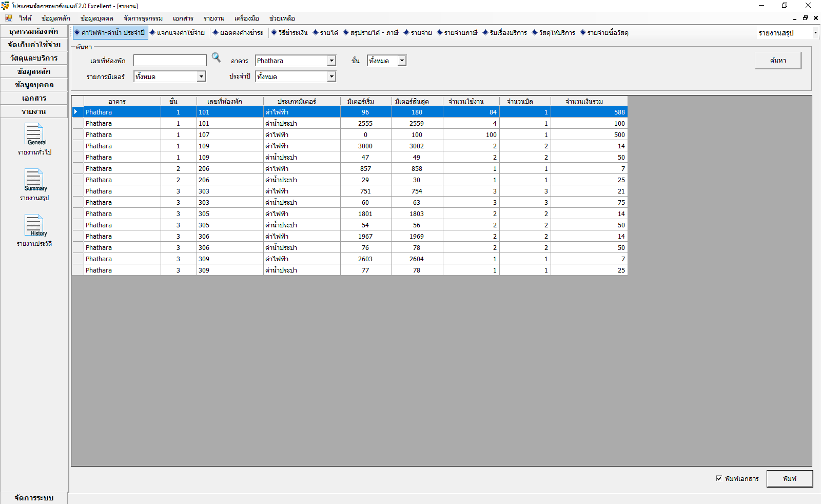
Task: Expand the รายการมิเตอร์ dropdown
Action: coord(201,76)
